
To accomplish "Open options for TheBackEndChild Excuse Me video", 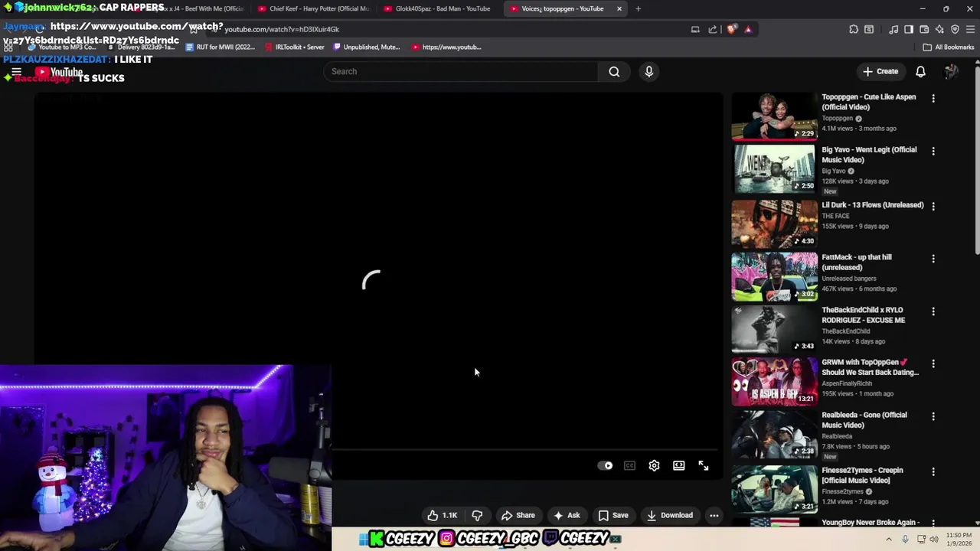I will [x=933, y=311].
